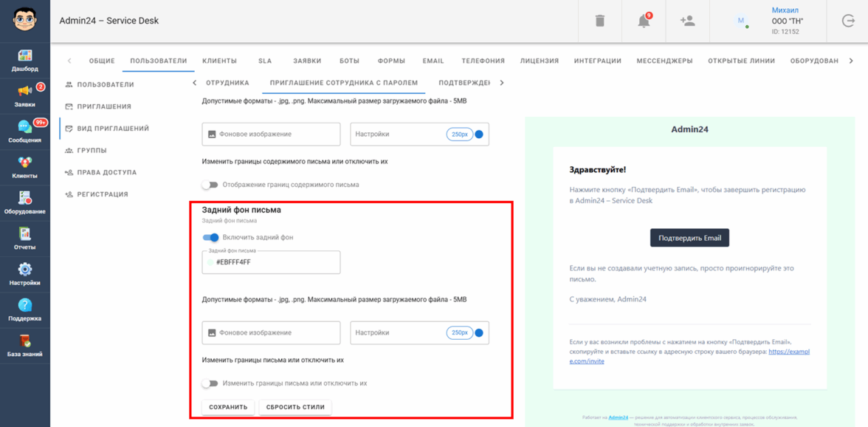Click image icon in lower Фоновое изображение field

[211, 333]
